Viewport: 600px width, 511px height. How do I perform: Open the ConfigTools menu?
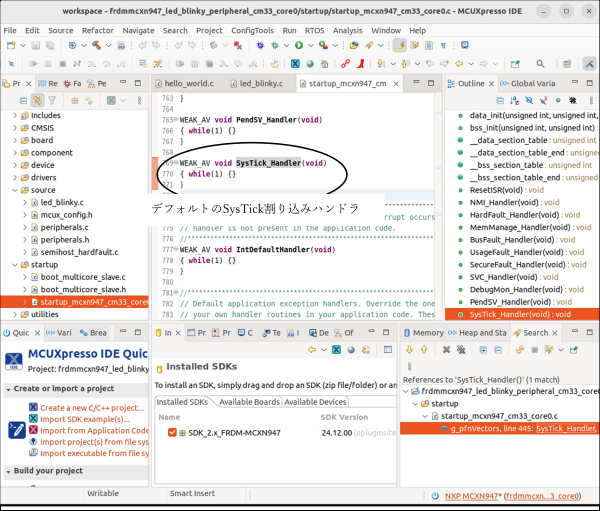pyautogui.click(x=251, y=31)
